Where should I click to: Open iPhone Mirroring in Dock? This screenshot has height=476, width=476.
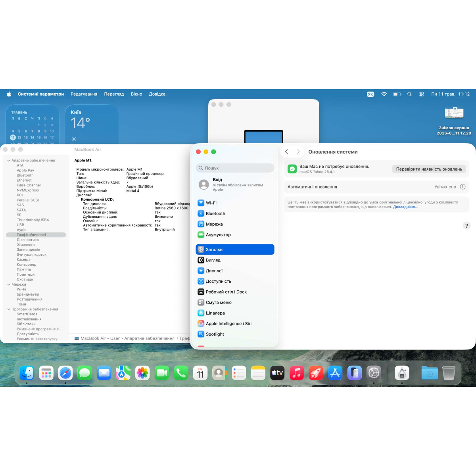(x=354, y=373)
